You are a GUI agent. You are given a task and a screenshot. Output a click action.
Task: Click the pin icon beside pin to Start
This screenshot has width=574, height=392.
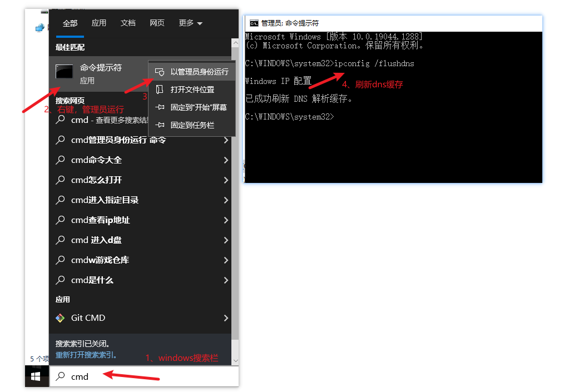pyautogui.click(x=160, y=107)
